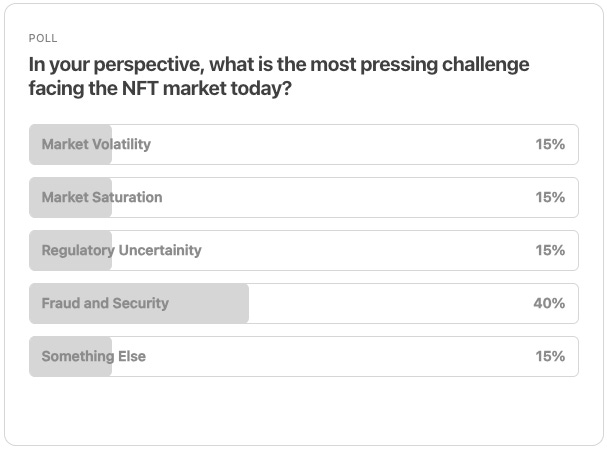Click the gray fill bar of Regulatory Uncertainity
The height and width of the screenshot is (452, 607).
[70, 250]
